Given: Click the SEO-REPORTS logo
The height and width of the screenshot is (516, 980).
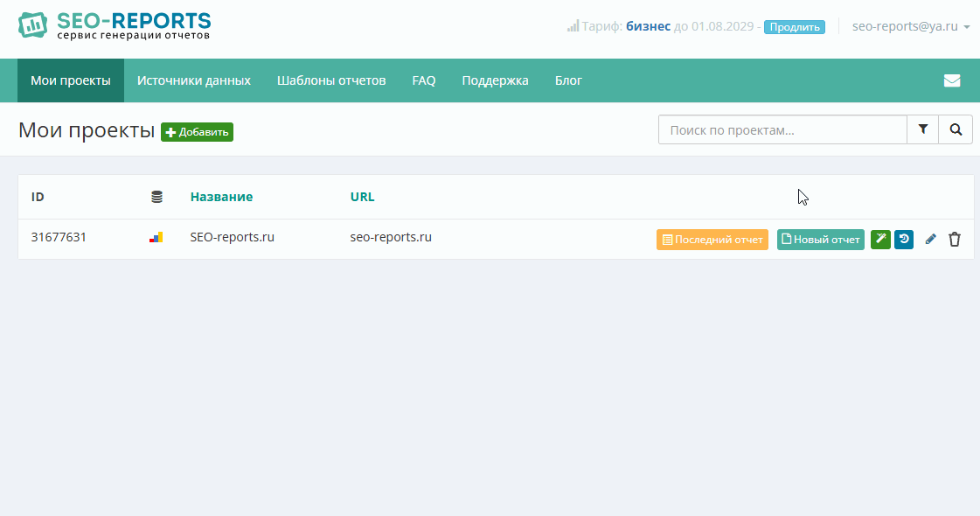Looking at the screenshot, I should 115,25.
